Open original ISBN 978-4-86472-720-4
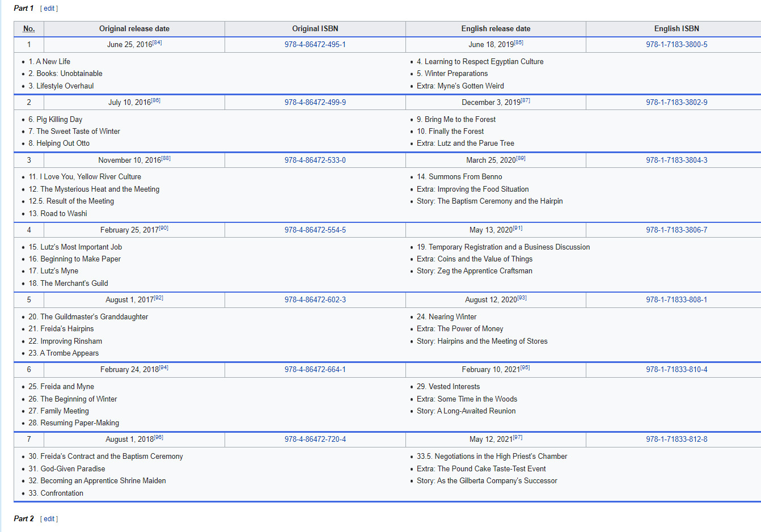This screenshot has height=532, width=761. click(315, 440)
